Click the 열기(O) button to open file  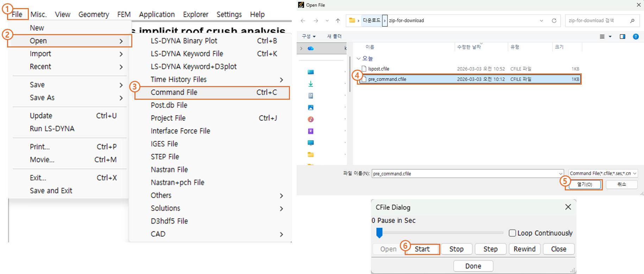(x=584, y=184)
